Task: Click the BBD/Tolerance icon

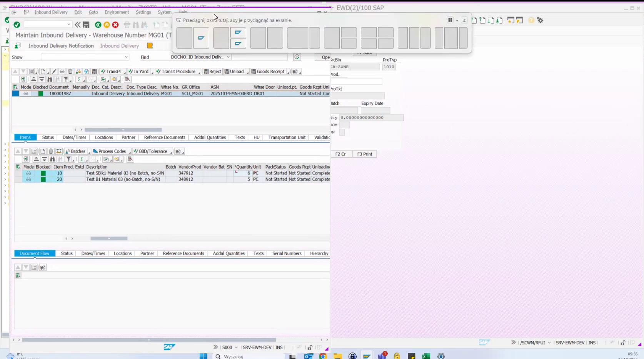Action: click(152, 151)
